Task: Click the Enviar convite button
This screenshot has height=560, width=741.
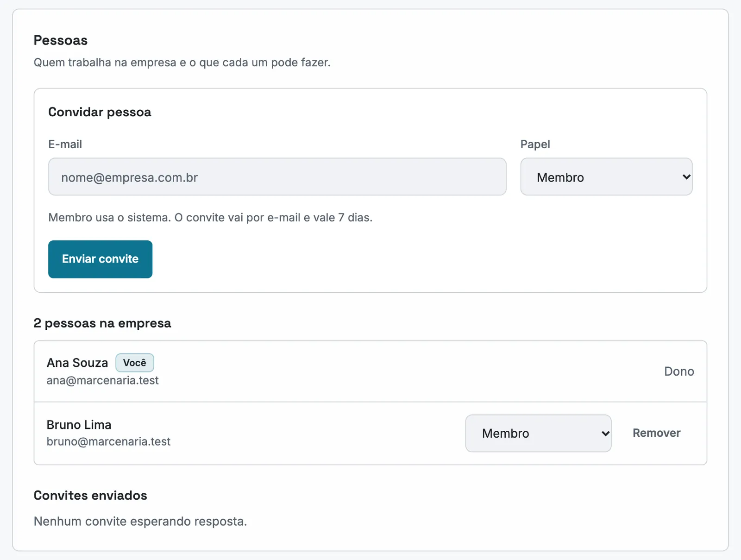Action: (x=100, y=259)
